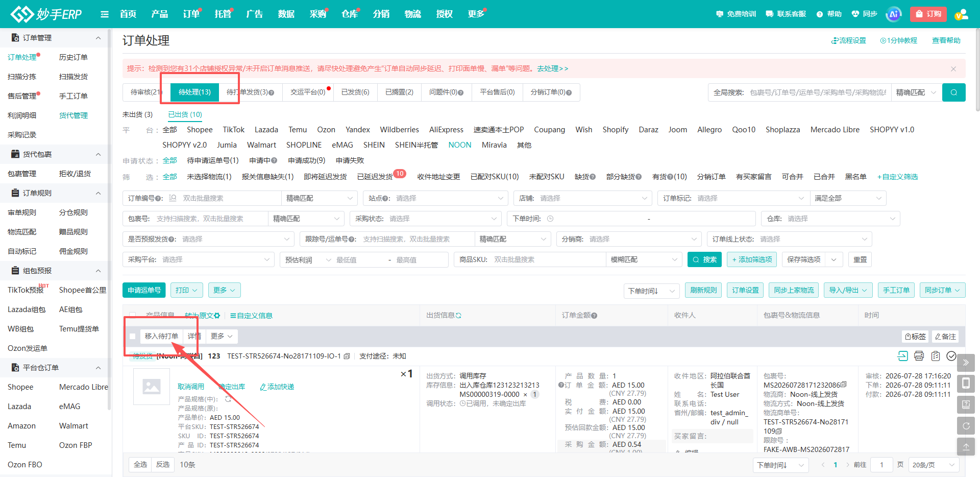This screenshot has height=477, width=980.
Task: Click the mobile phone floating side icon
Action: (966, 384)
